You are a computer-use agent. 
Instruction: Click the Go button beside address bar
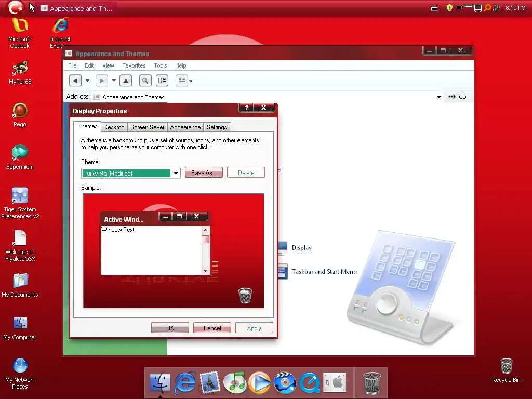457,97
